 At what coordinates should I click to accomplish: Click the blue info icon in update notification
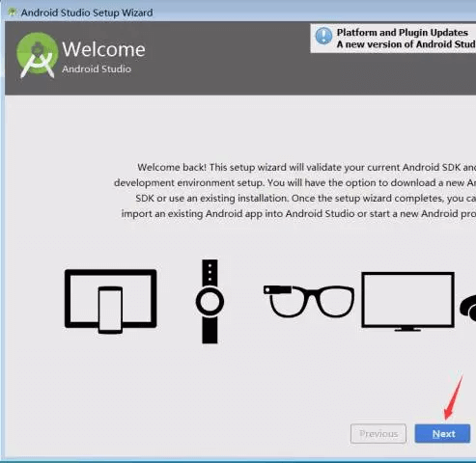pos(323,36)
